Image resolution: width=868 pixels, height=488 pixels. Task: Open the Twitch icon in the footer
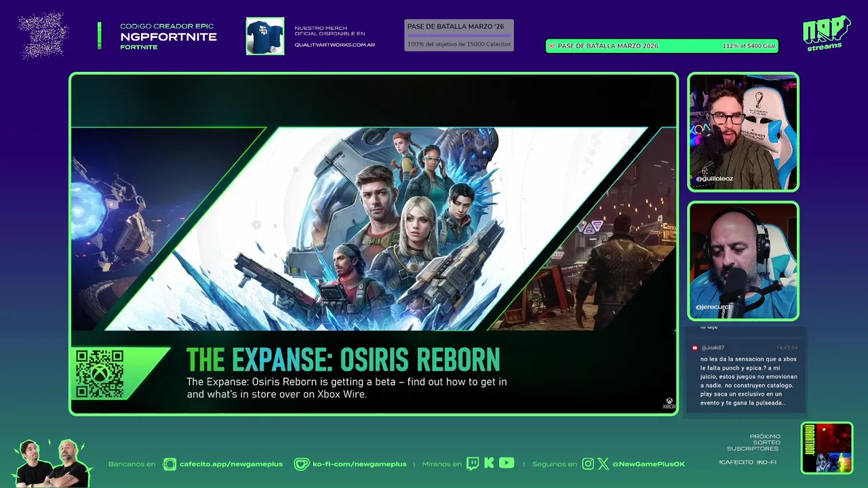pyautogui.click(x=473, y=464)
